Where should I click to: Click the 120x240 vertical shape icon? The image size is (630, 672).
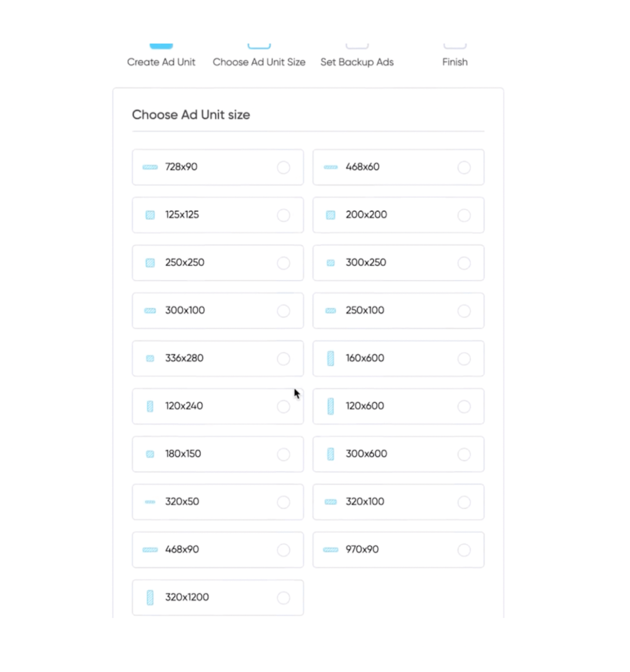(x=150, y=406)
